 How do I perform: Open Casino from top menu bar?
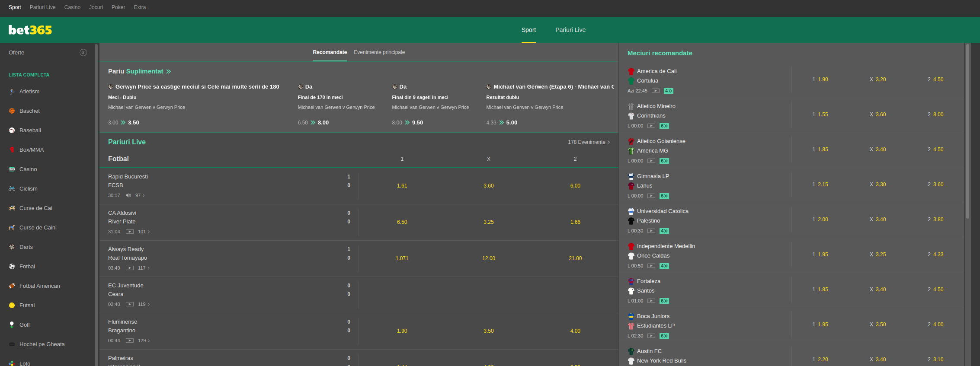[x=72, y=7]
